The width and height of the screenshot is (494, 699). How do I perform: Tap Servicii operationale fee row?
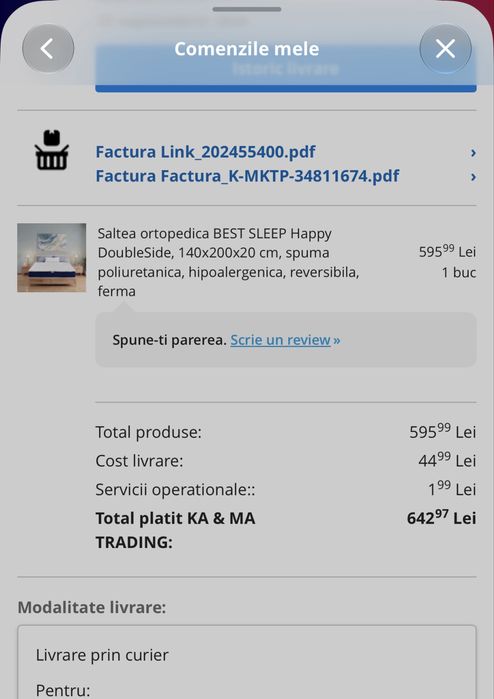[286, 489]
